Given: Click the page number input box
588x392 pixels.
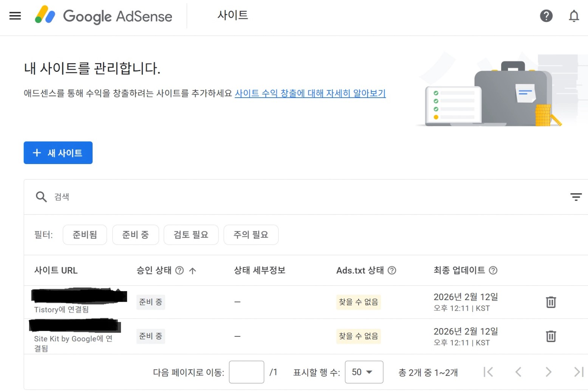Looking at the screenshot, I should pos(246,372).
